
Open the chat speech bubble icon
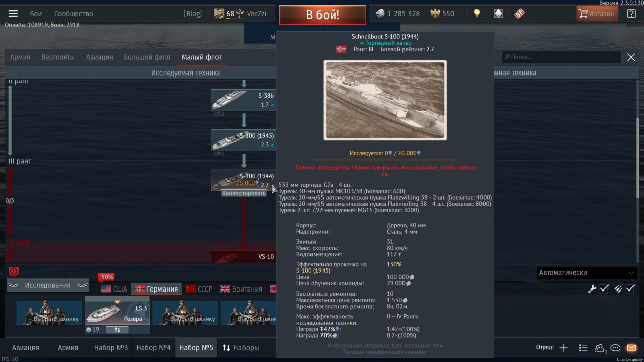pos(615,348)
